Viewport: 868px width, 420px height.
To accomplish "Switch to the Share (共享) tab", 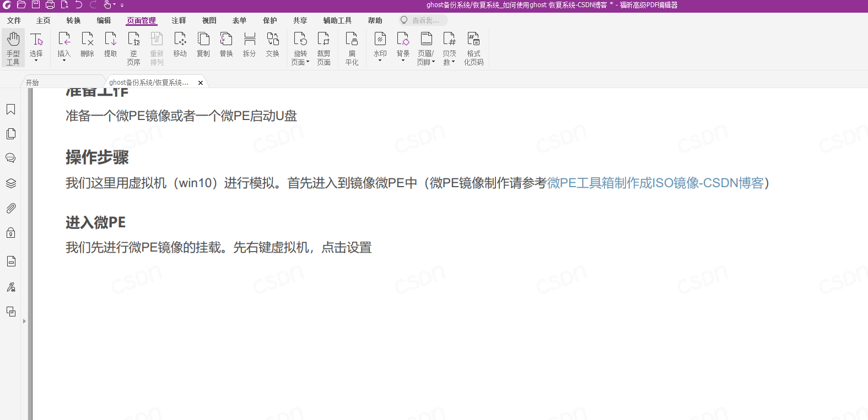I will (x=300, y=20).
